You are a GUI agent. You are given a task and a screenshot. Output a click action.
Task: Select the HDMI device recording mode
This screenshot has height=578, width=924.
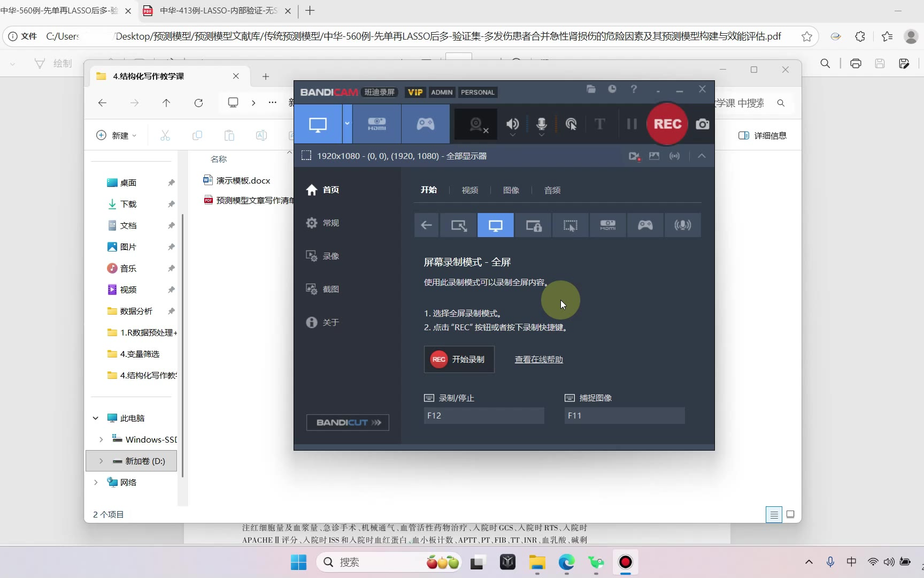pyautogui.click(x=376, y=124)
